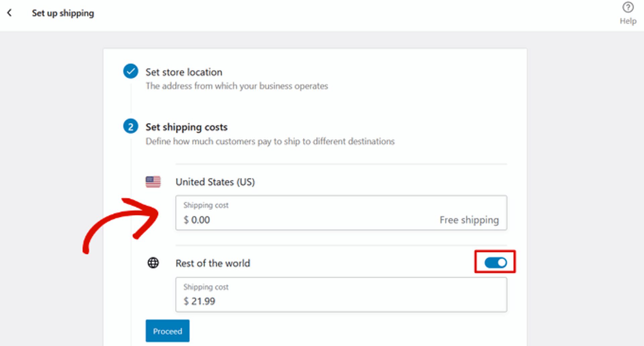Open the Help menu
Viewport: 644px width, 346px height.
pos(627,13)
